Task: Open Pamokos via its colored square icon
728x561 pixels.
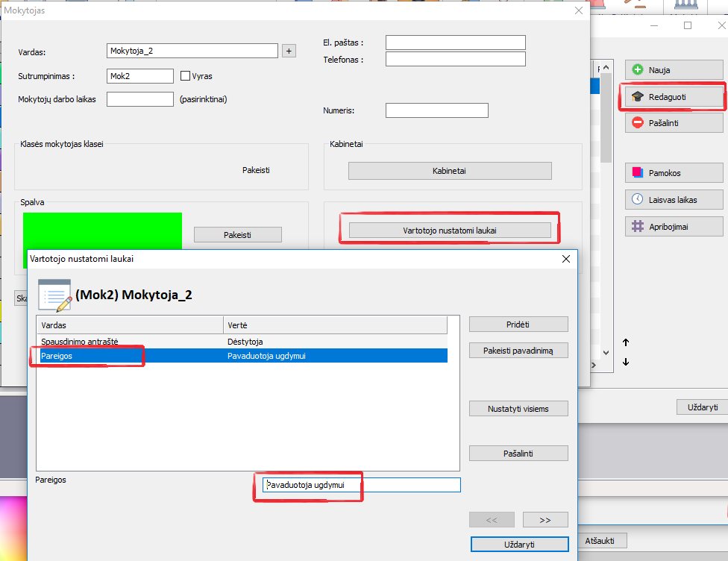Action: (x=637, y=173)
